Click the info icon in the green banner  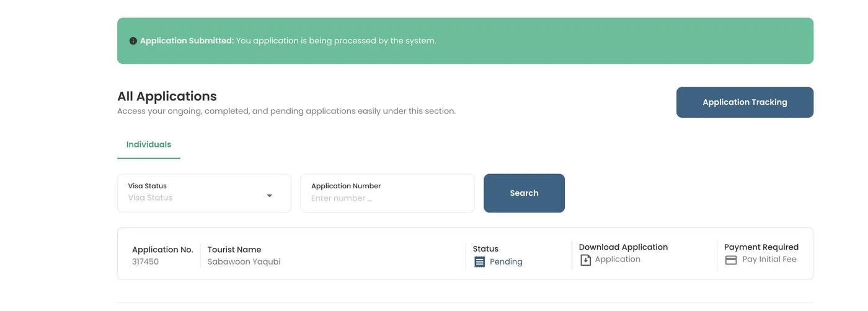pos(133,41)
